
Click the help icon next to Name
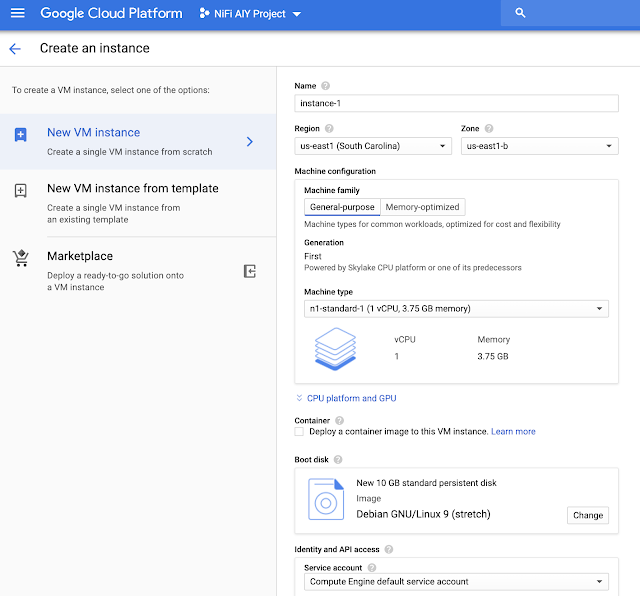(x=326, y=86)
